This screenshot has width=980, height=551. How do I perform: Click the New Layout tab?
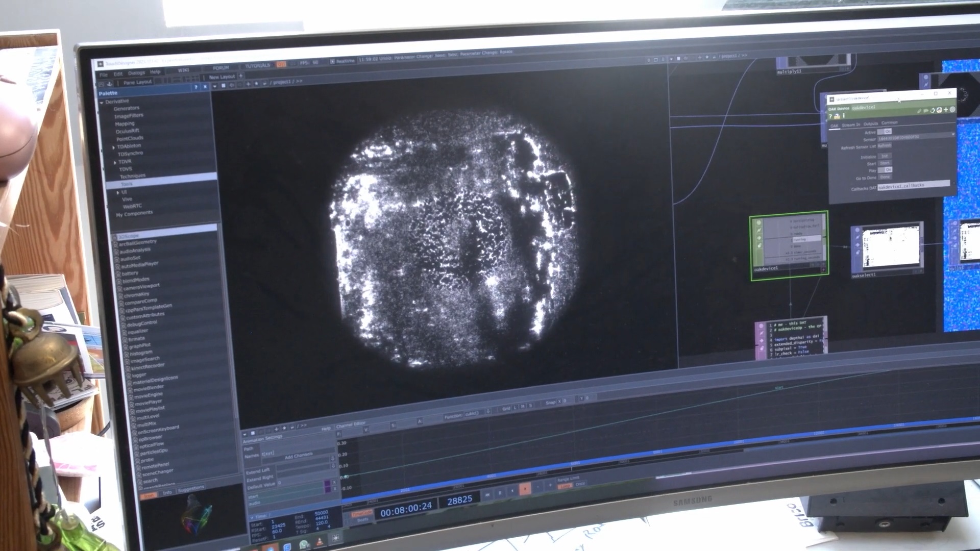point(222,77)
